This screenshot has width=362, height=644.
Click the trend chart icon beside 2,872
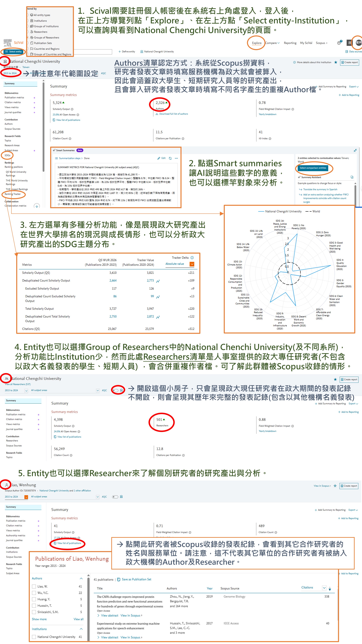pyautogui.click(x=158, y=317)
